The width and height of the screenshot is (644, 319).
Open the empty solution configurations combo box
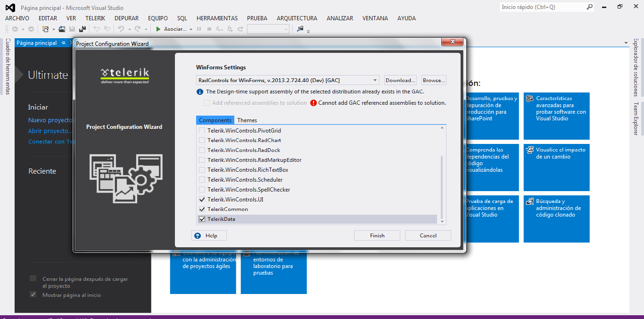pyautogui.click(x=268, y=29)
